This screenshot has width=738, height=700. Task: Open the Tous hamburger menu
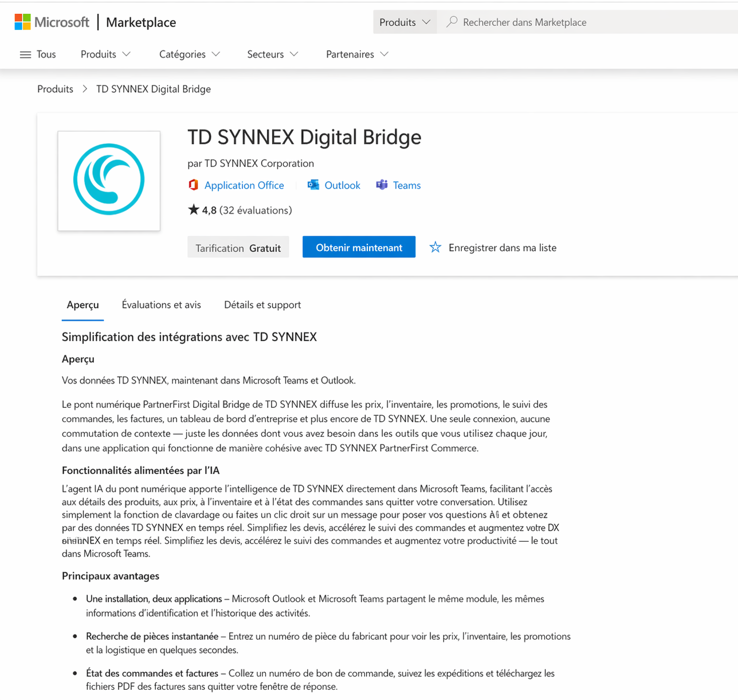38,54
